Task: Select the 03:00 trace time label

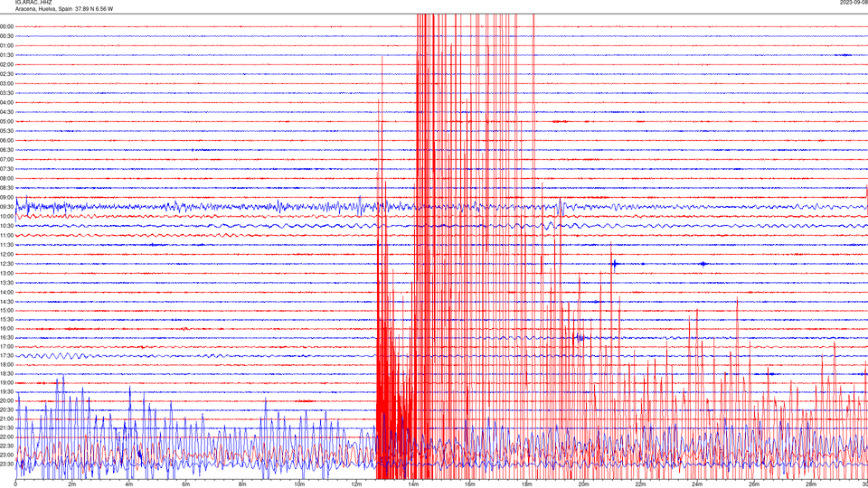Action: click(6, 83)
